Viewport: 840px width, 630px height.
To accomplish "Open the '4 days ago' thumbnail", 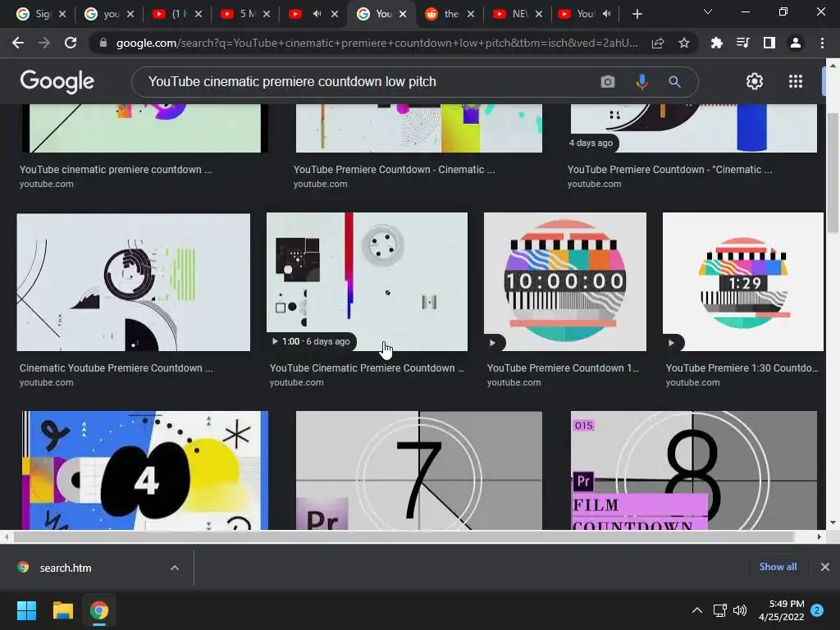I will [694, 128].
